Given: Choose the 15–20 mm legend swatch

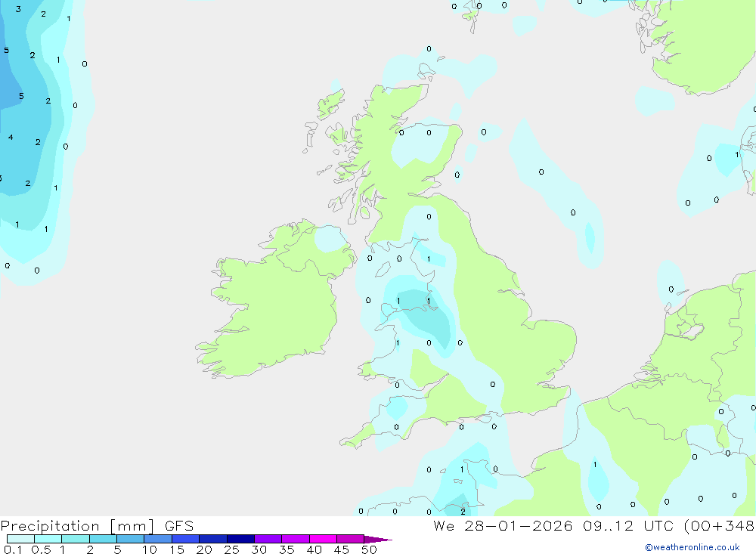Looking at the screenshot, I should pyautogui.click(x=186, y=539).
